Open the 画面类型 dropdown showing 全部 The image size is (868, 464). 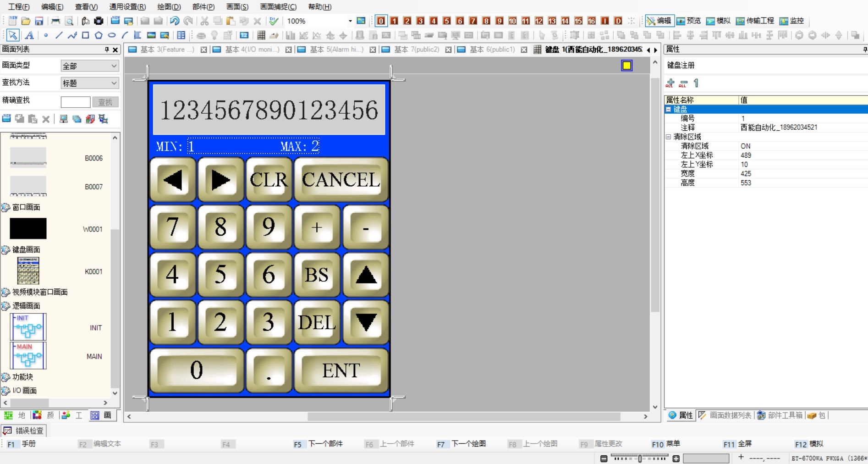coord(89,66)
